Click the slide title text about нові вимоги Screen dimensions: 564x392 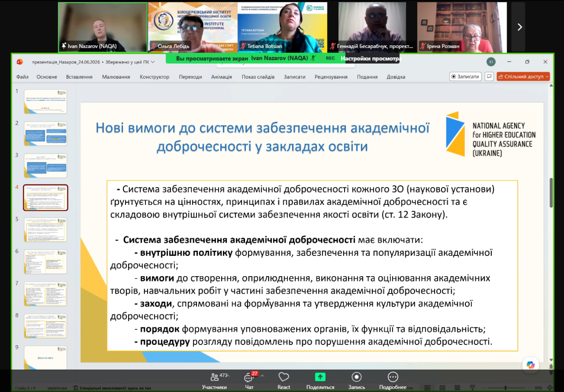coord(263,137)
